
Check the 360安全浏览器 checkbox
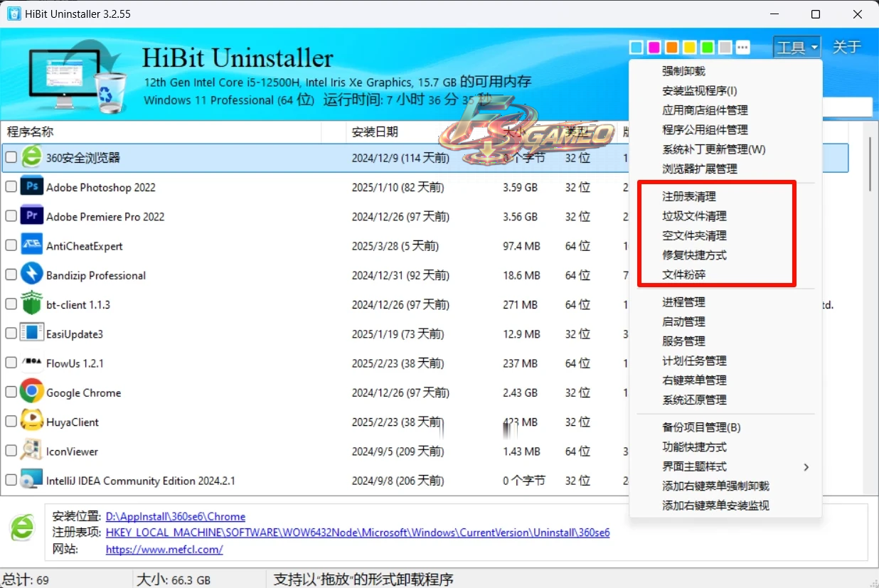pos(11,158)
